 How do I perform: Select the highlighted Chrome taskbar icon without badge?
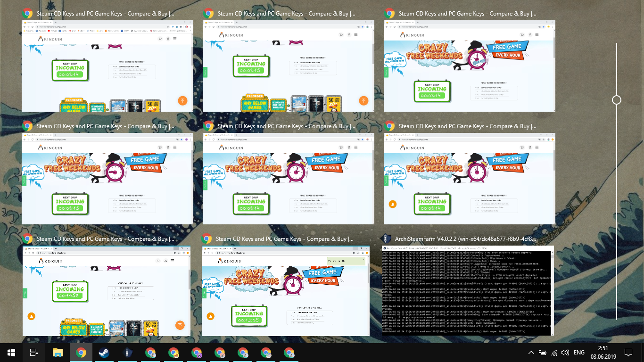point(81,352)
